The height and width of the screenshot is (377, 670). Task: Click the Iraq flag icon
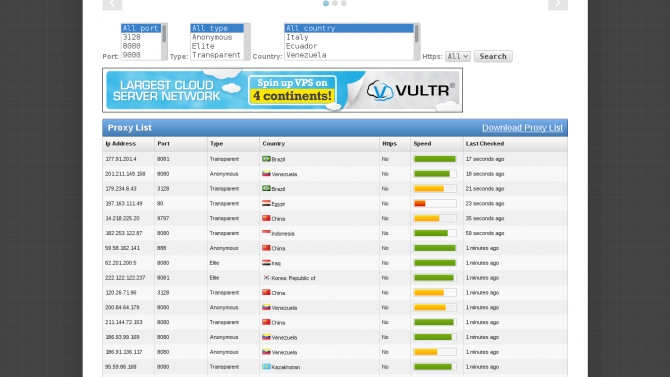266,262
